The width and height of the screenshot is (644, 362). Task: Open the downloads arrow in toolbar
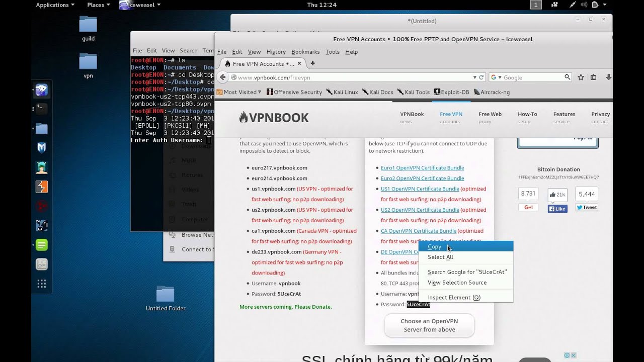tap(608, 77)
